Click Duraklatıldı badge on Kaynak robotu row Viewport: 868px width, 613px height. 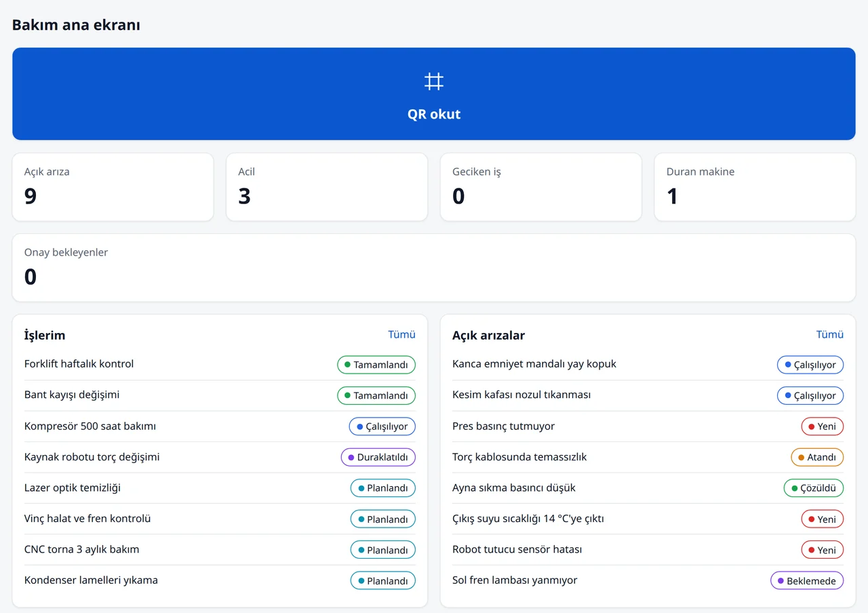coord(378,457)
